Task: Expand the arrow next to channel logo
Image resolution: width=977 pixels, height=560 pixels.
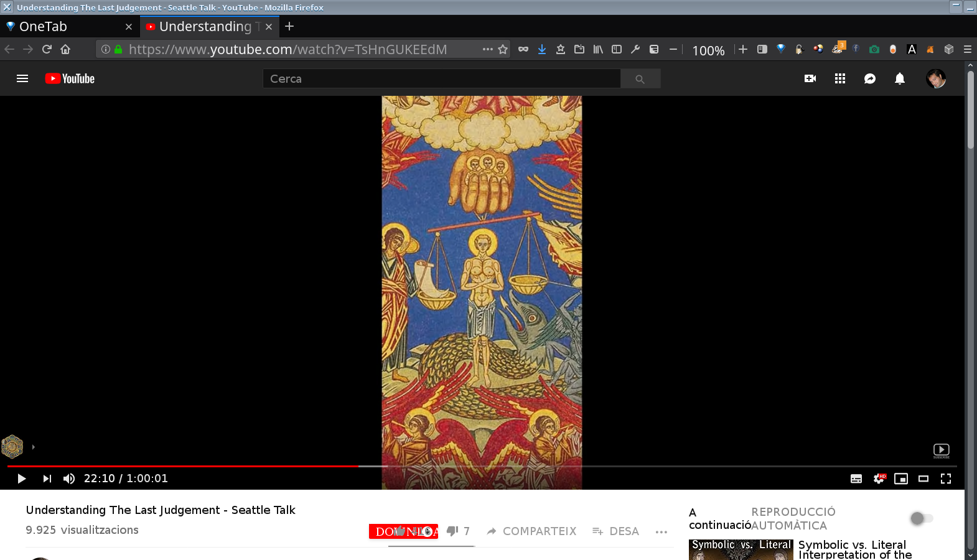Action: (x=33, y=447)
